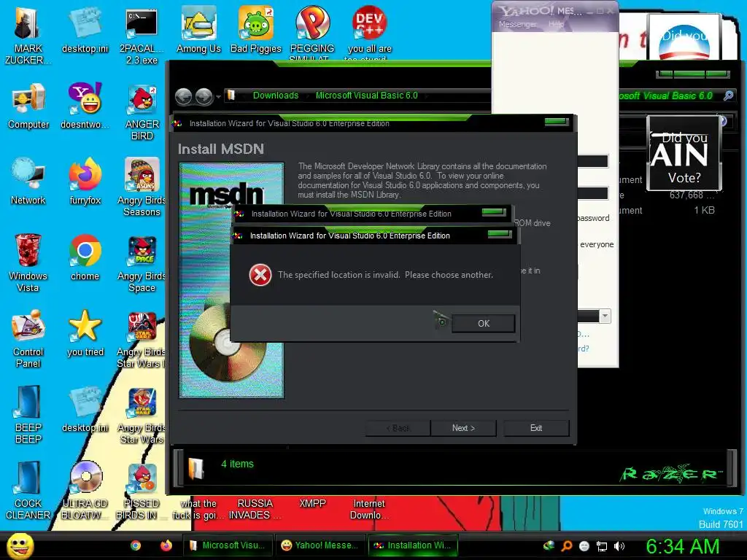
Task: Switch to Yahoo! Messe... taskbar window
Action: pyautogui.click(x=320, y=545)
